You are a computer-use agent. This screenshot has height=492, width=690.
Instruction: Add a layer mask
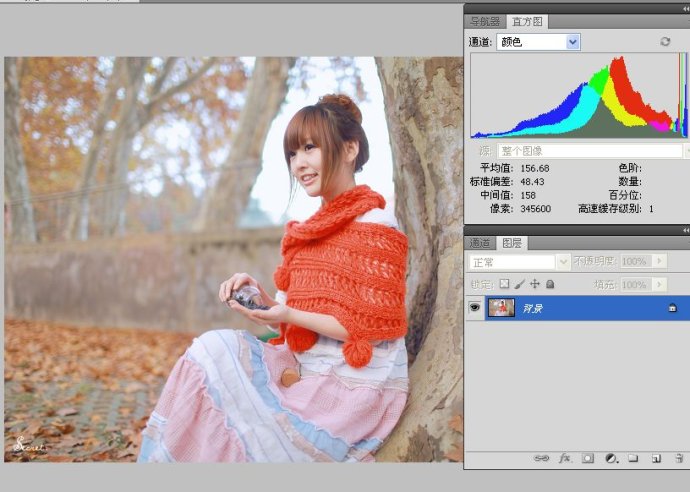click(x=588, y=458)
